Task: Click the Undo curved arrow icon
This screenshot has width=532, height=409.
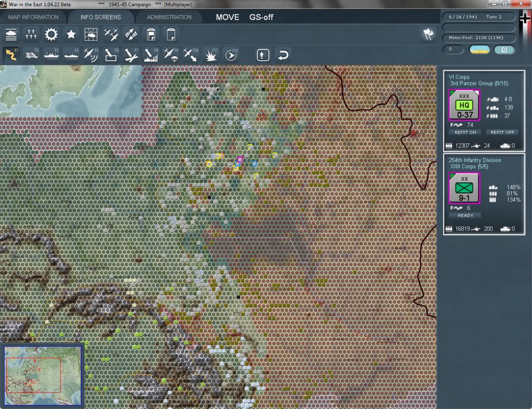Action: (x=283, y=55)
